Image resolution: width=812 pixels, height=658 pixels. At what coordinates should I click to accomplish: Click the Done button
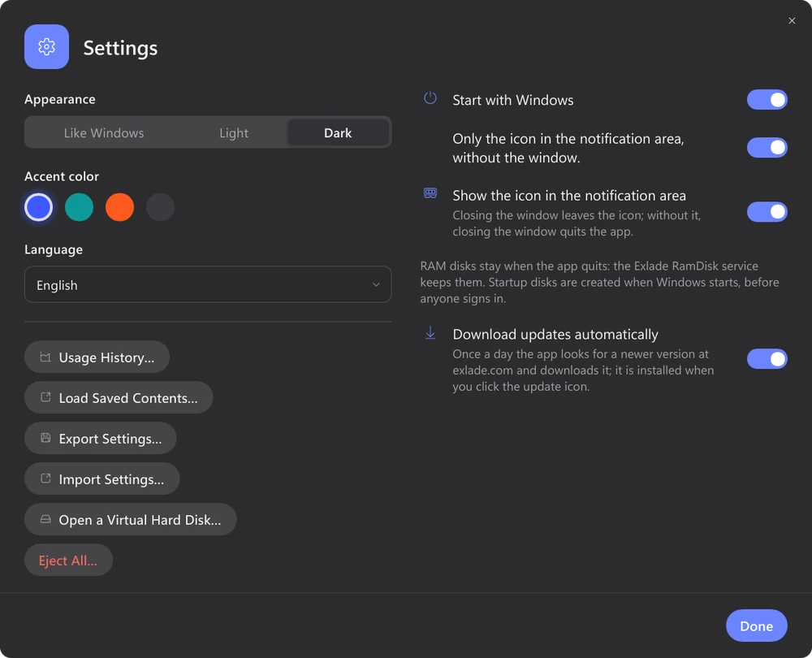tap(756, 626)
